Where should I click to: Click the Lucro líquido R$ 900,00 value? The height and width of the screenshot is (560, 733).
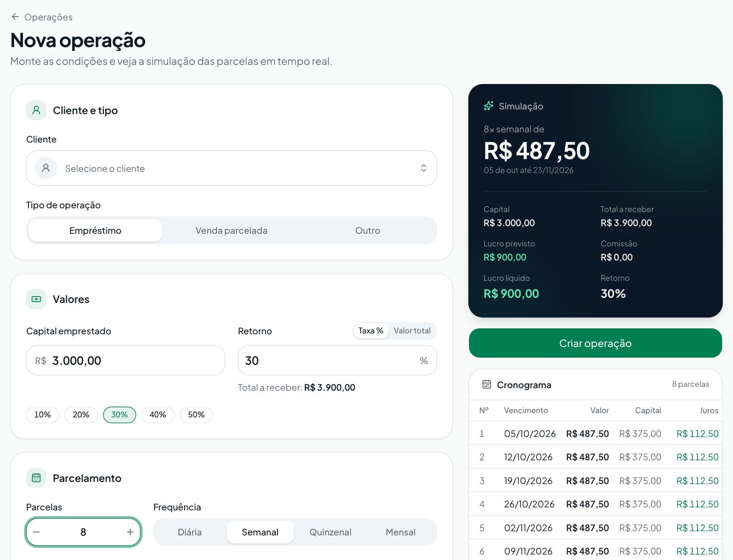tap(511, 294)
